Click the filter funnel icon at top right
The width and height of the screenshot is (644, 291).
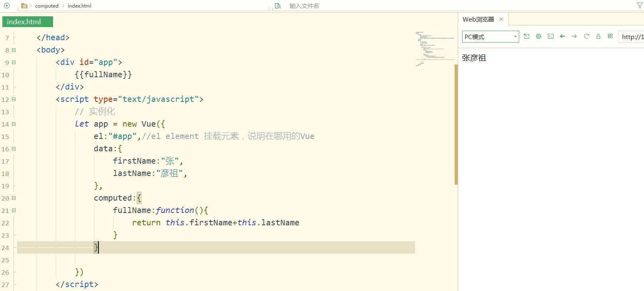640,6
